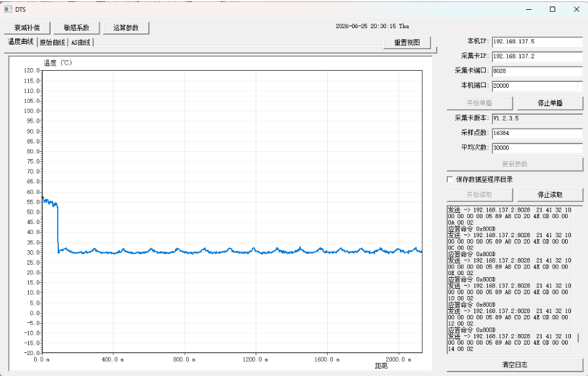Screen dimensions: 588x376
Task: Stop reading with 停止读取 button
Action: [550, 195]
